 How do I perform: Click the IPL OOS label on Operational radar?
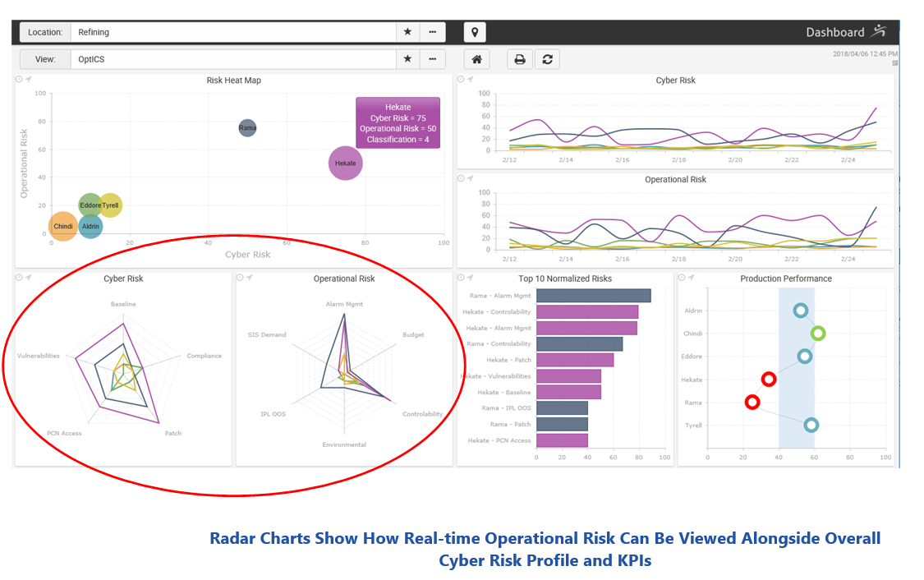pyautogui.click(x=273, y=414)
